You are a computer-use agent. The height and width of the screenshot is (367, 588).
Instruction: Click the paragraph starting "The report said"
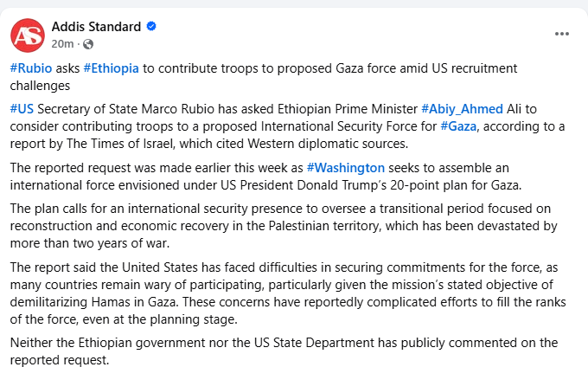click(259, 292)
